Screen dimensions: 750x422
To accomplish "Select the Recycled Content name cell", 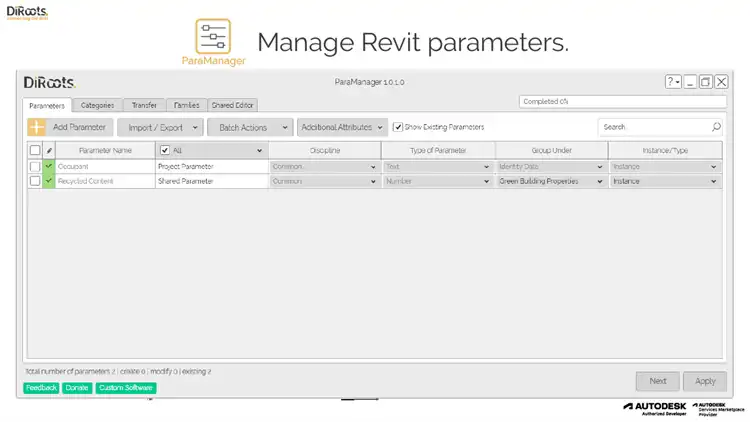I will pos(105,181).
